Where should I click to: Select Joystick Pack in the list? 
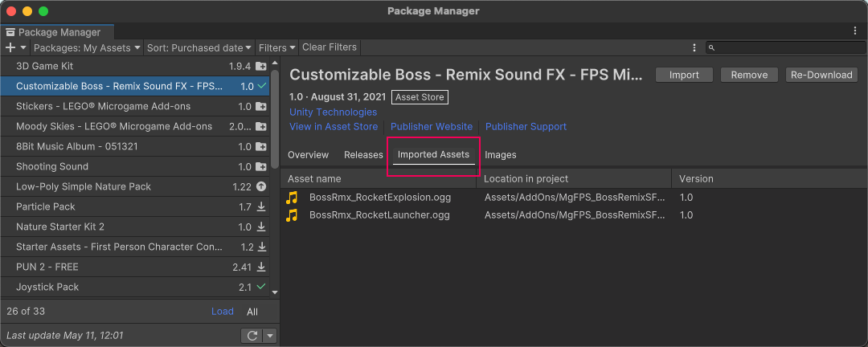[x=135, y=287]
